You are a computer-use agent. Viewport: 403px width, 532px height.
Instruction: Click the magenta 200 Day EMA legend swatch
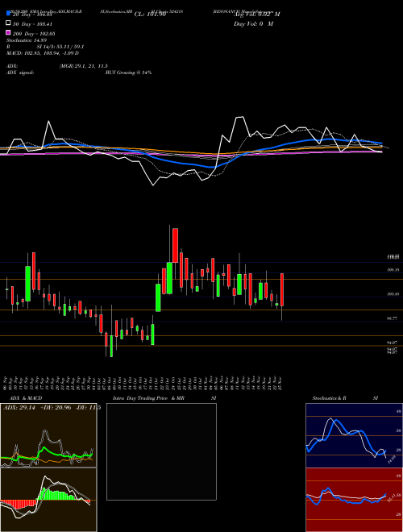pyautogui.click(x=8, y=32)
